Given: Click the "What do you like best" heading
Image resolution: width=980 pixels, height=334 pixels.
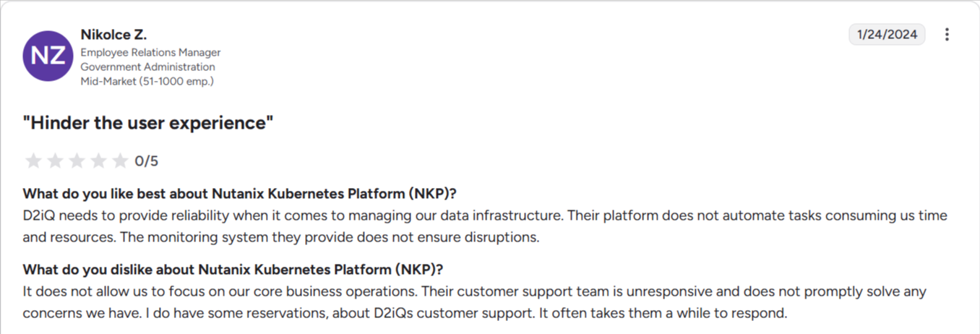Looking at the screenshot, I should click(x=240, y=194).
